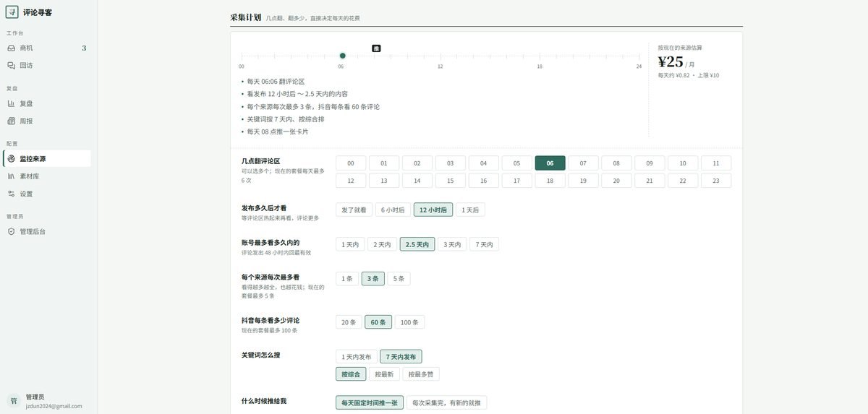
Task: Select the 12 小时后 option
Action: pyautogui.click(x=433, y=210)
